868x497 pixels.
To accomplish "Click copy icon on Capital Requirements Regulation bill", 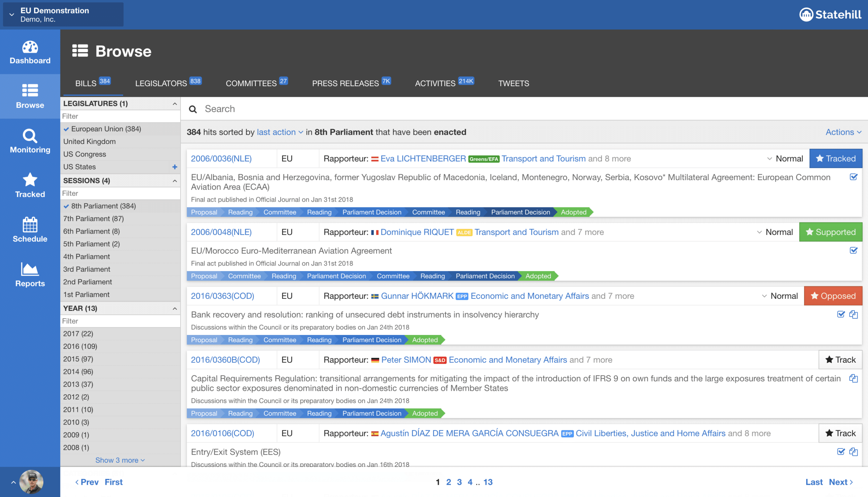I will [x=853, y=378].
